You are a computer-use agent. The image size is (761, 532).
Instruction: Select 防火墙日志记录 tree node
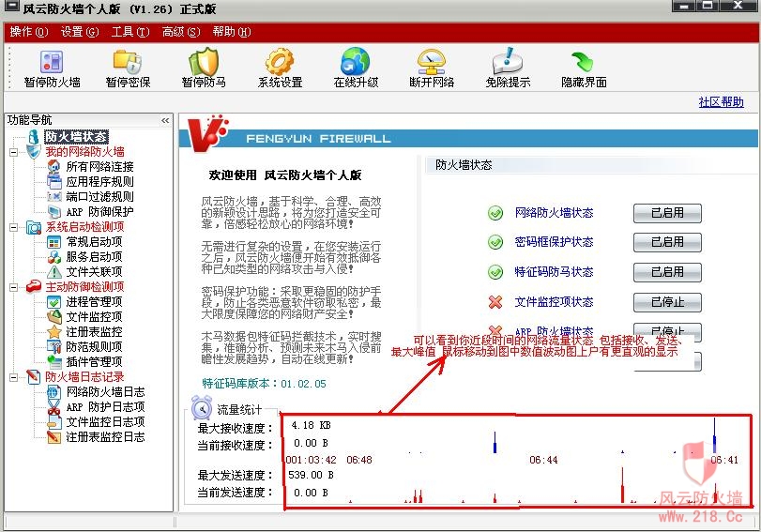click(85, 377)
